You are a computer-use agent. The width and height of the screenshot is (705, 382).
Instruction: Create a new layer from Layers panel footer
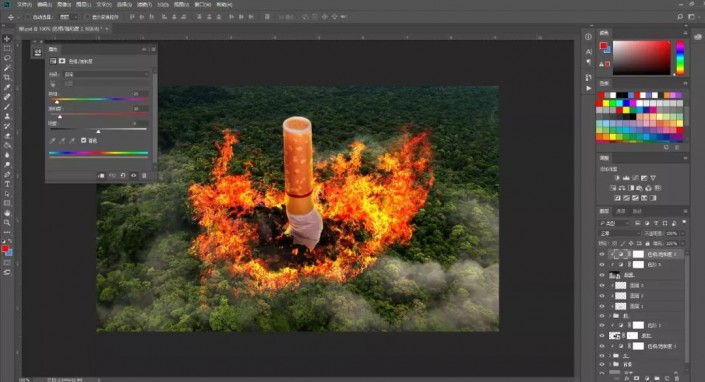coord(667,379)
